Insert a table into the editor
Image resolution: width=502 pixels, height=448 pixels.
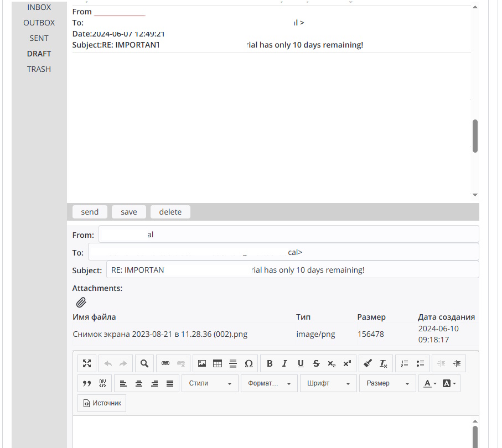coord(218,363)
